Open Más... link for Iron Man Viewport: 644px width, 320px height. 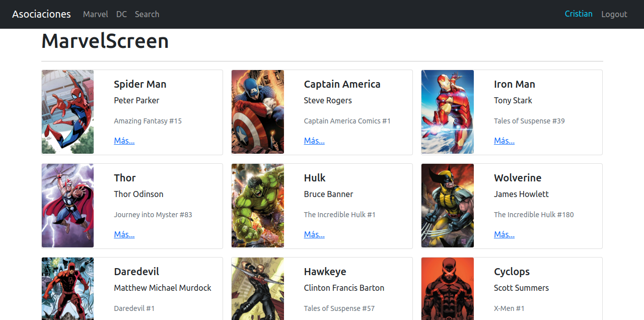point(504,141)
